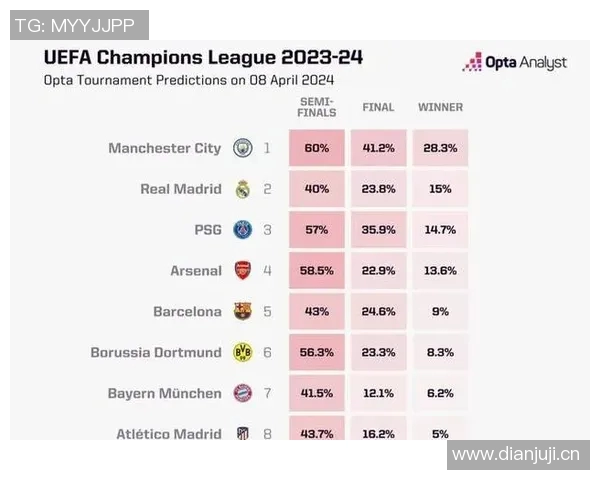Screen dimensions: 600x480
Task: Click the Manchester City club crest
Action: tap(242, 148)
